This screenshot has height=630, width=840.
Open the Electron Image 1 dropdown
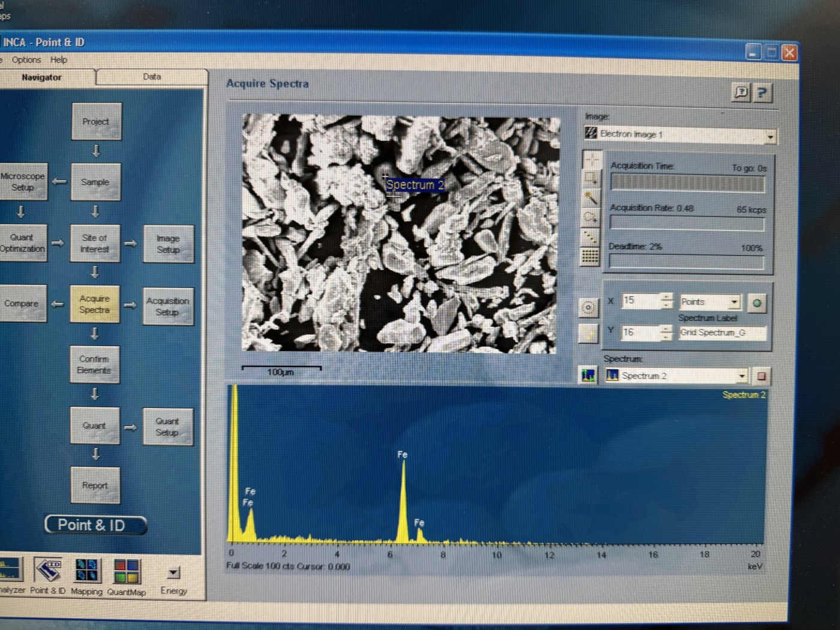770,137
